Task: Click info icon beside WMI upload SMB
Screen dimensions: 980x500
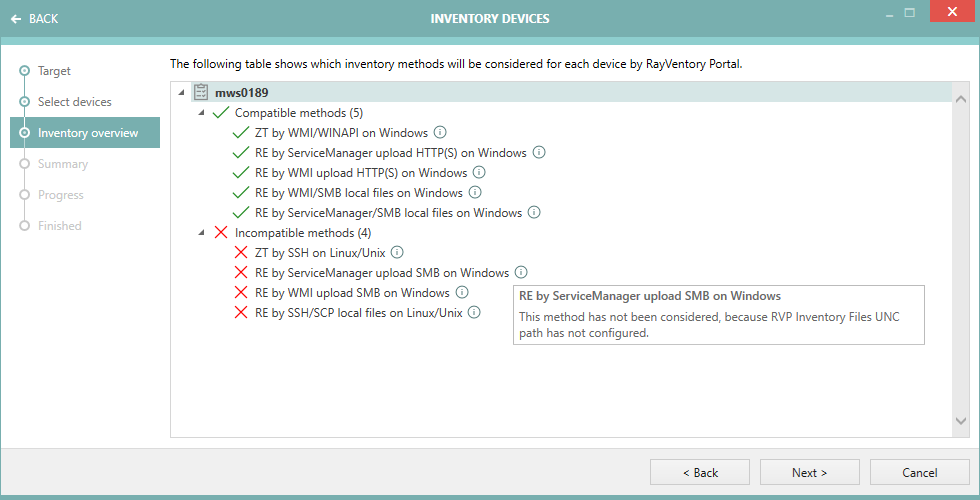Action: [462, 292]
